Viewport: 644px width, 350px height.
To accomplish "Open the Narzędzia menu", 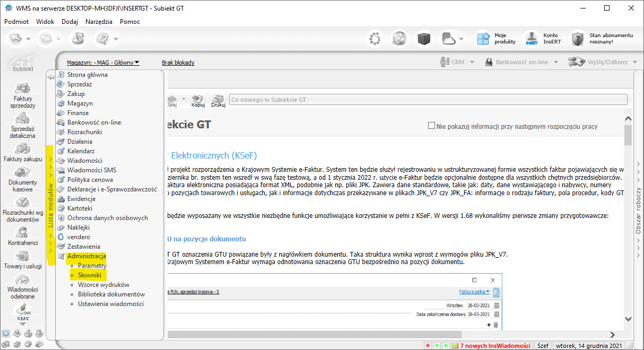I will [x=99, y=22].
